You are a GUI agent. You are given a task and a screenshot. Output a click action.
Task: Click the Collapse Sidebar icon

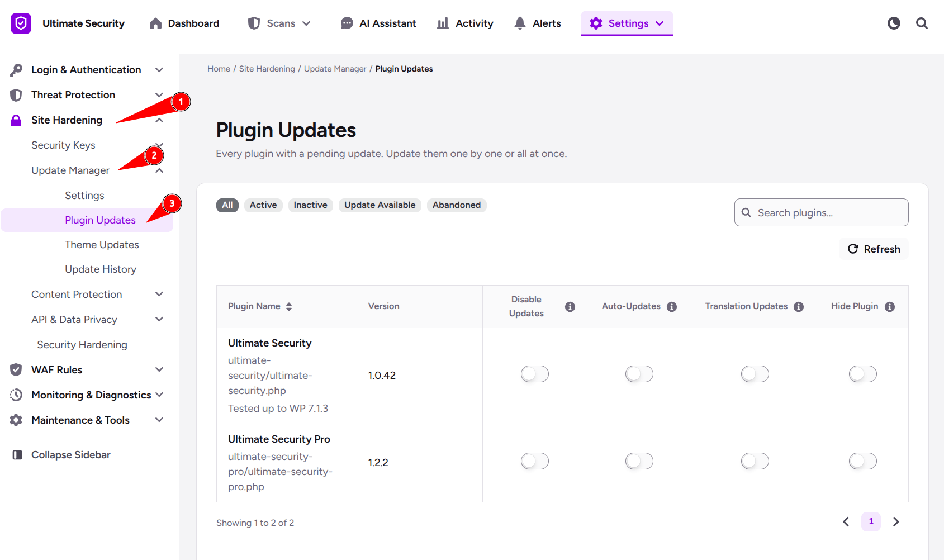(17, 455)
